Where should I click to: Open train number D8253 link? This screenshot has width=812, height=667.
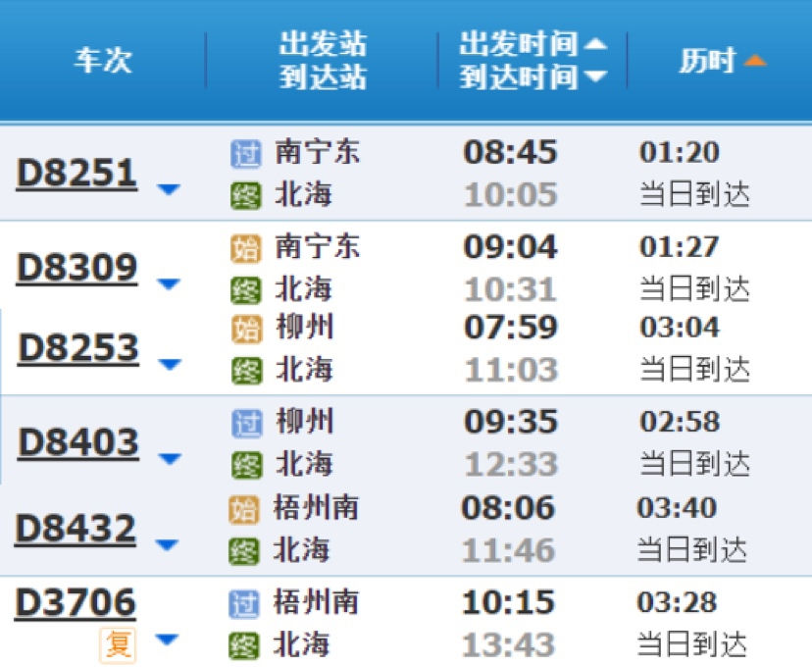point(78,348)
